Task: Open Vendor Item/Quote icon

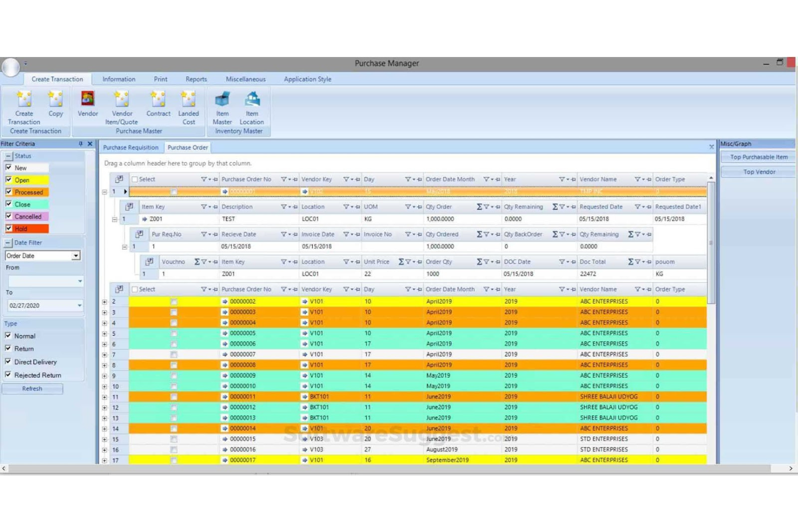Action: [x=121, y=99]
